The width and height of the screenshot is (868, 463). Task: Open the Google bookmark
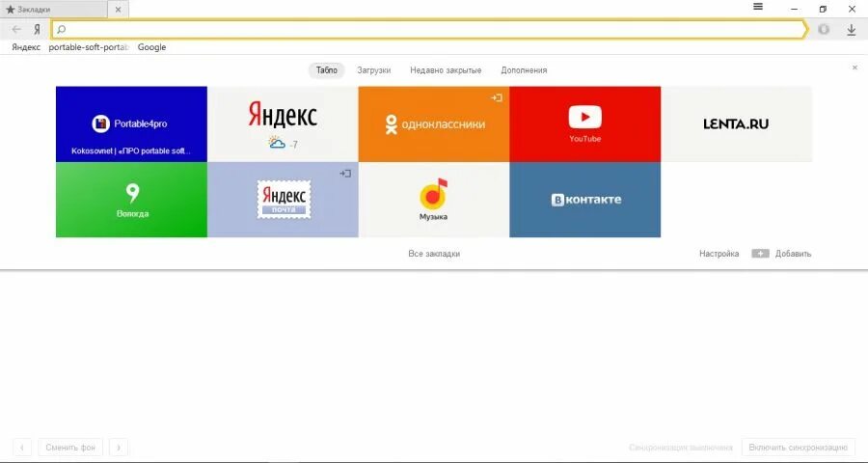151,47
